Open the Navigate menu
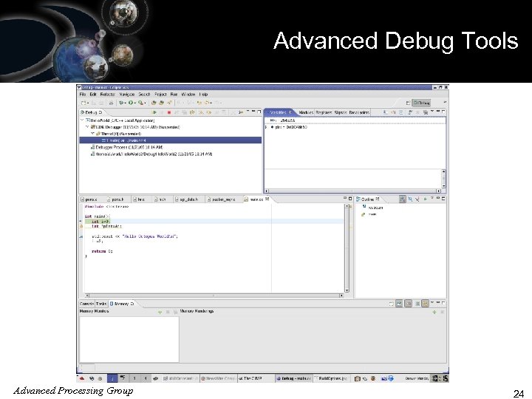This screenshot has height=399, width=532. (127, 95)
